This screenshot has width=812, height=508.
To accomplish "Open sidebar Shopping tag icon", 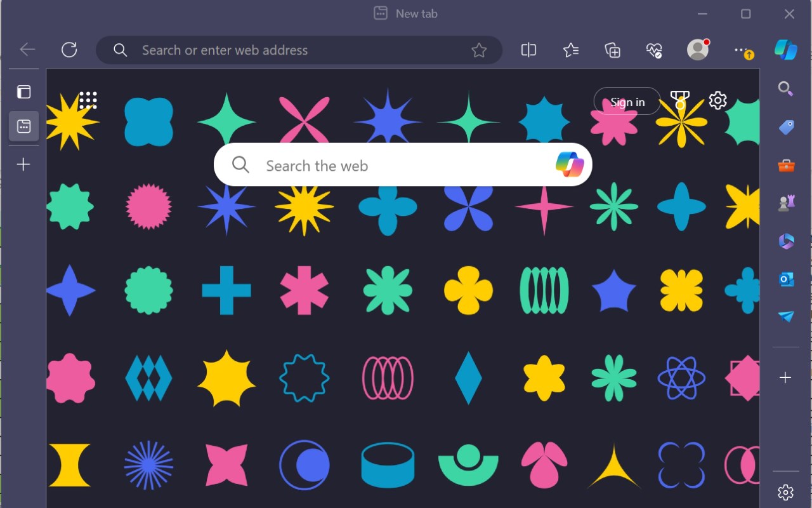I will coord(786,127).
